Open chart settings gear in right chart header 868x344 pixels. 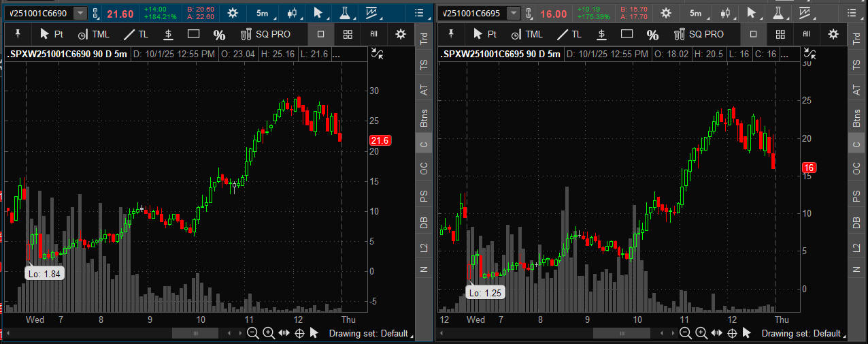click(x=666, y=13)
